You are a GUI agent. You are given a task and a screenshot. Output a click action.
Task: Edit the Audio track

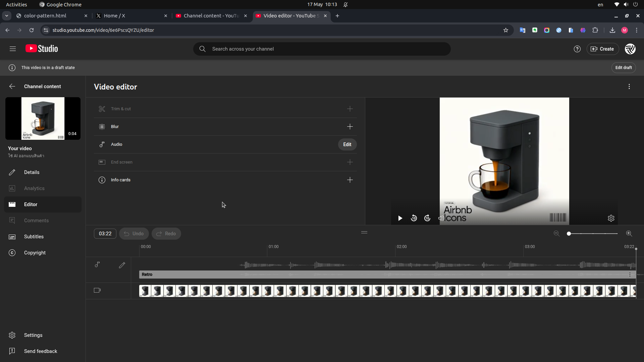tap(347, 144)
